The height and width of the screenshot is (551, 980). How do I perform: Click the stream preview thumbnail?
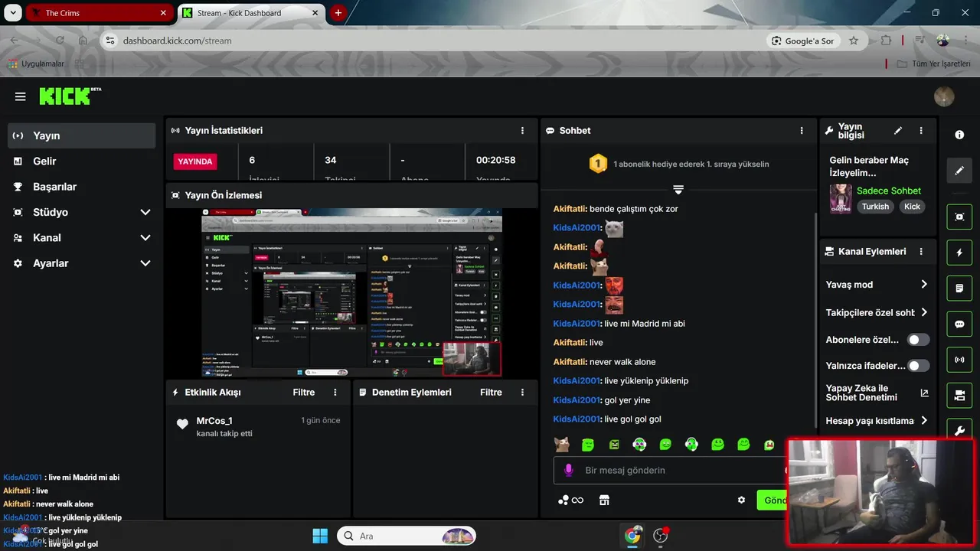(351, 292)
